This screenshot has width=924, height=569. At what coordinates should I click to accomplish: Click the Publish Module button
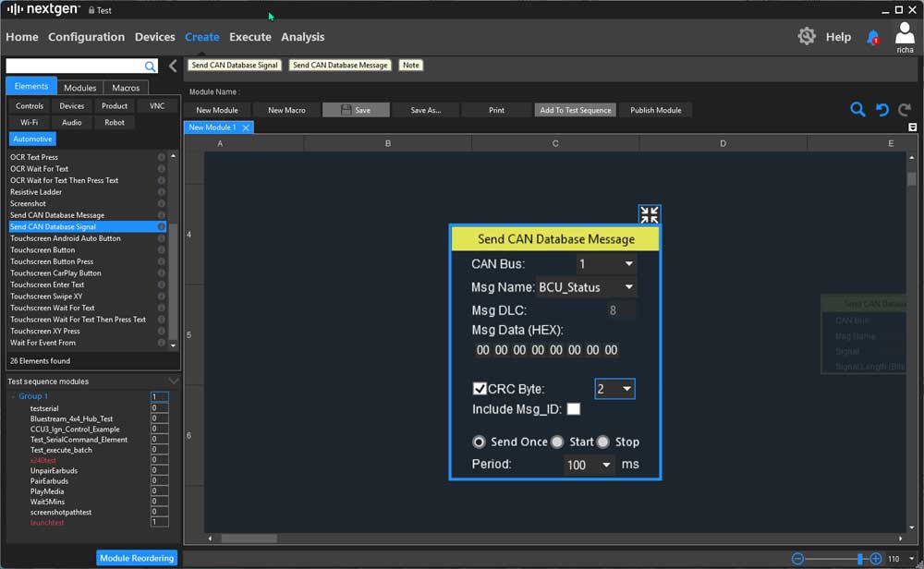(x=656, y=110)
